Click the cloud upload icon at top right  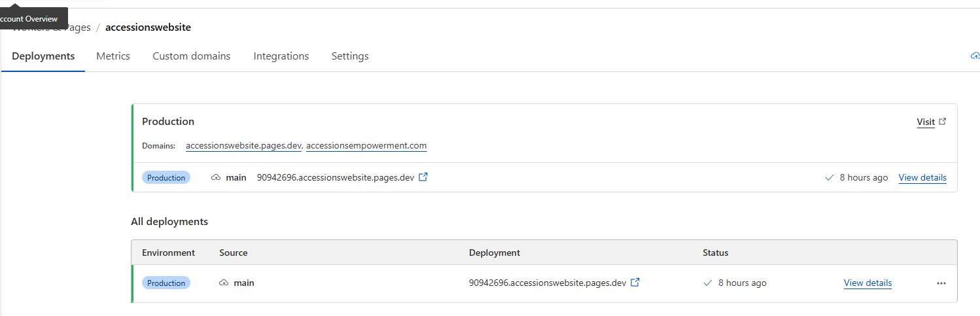975,56
